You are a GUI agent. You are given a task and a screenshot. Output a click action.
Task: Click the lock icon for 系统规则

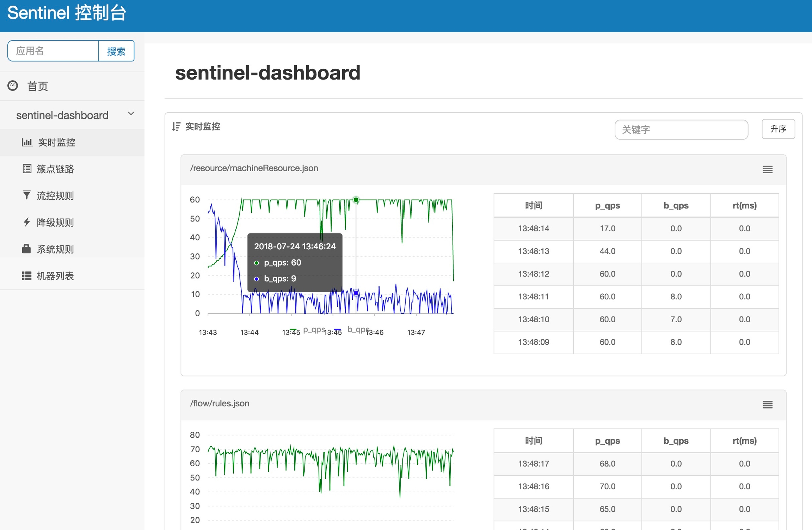click(x=26, y=249)
